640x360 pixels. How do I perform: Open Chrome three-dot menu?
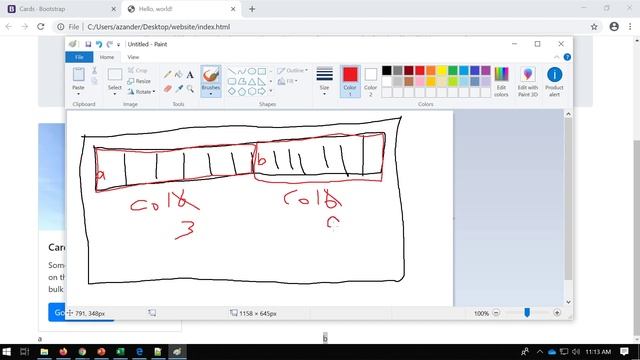[630, 27]
